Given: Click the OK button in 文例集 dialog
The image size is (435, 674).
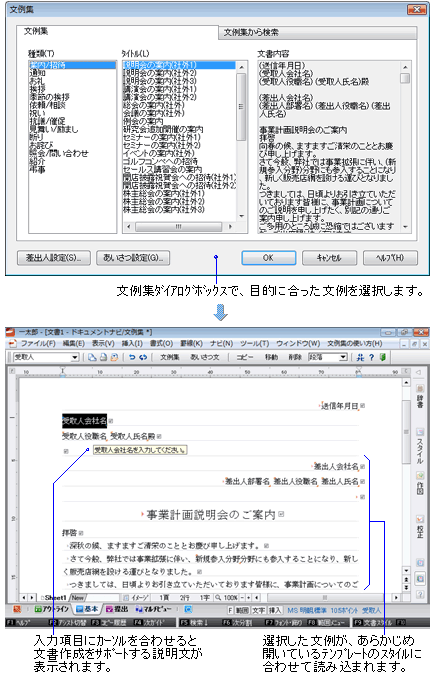Looking at the screenshot, I should pyautogui.click(x=268, y=258).
